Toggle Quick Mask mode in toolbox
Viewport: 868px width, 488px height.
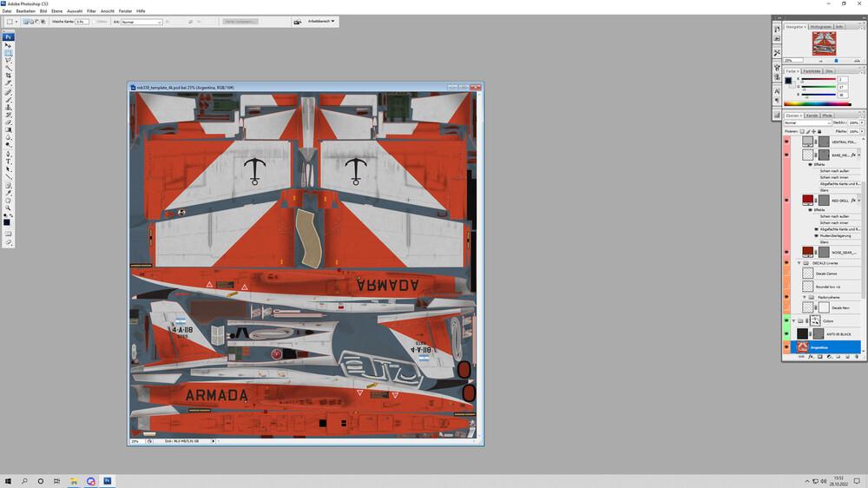tap(8, 234)
